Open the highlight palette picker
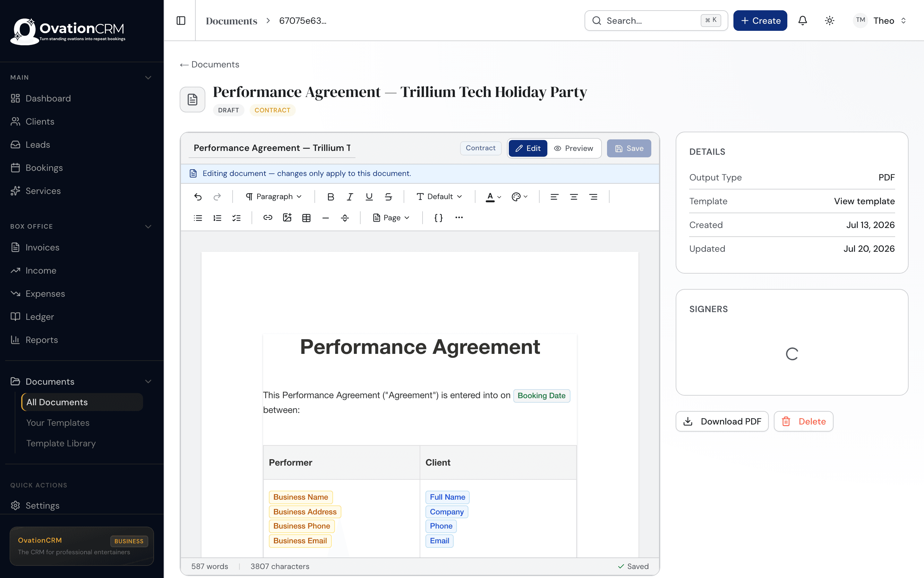This screenshot has height=578, width=924. pos(519,197)
